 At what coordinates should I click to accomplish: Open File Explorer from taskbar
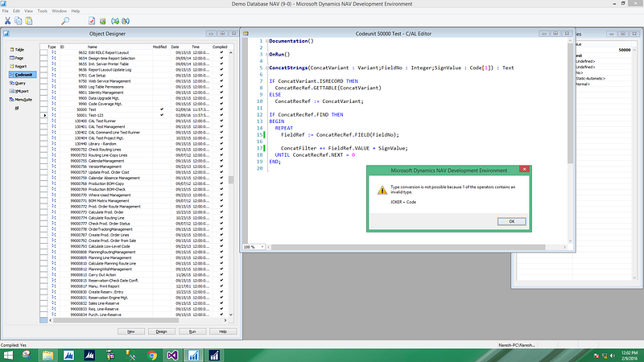pyautogui.click(x=47, y=355)
